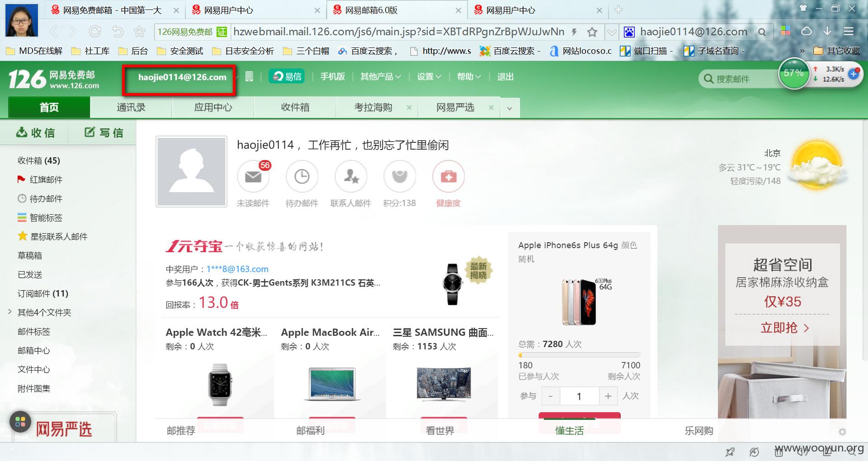Open the pending mail clock icon
This screenshot has width=868, height=461.
(302, 177)
